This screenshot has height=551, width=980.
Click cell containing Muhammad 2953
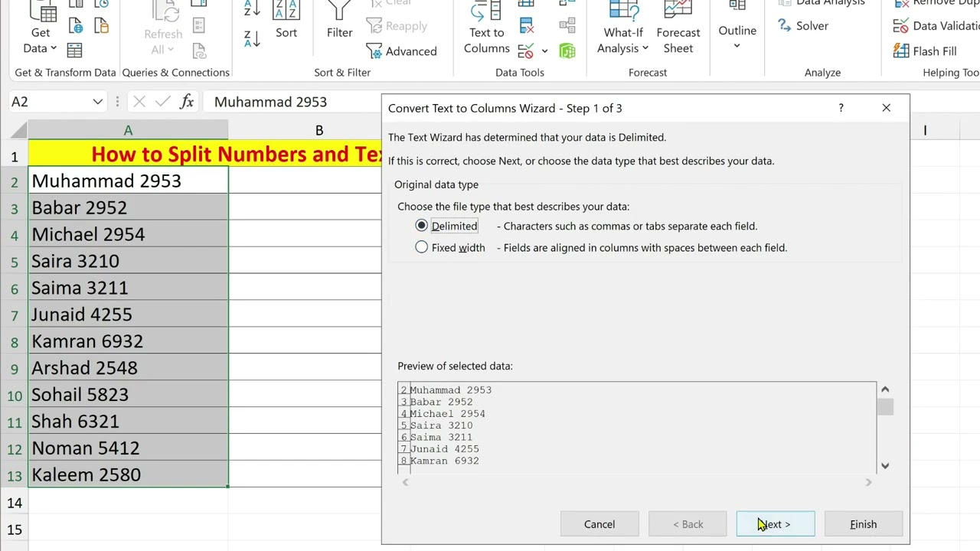[128, 181]
